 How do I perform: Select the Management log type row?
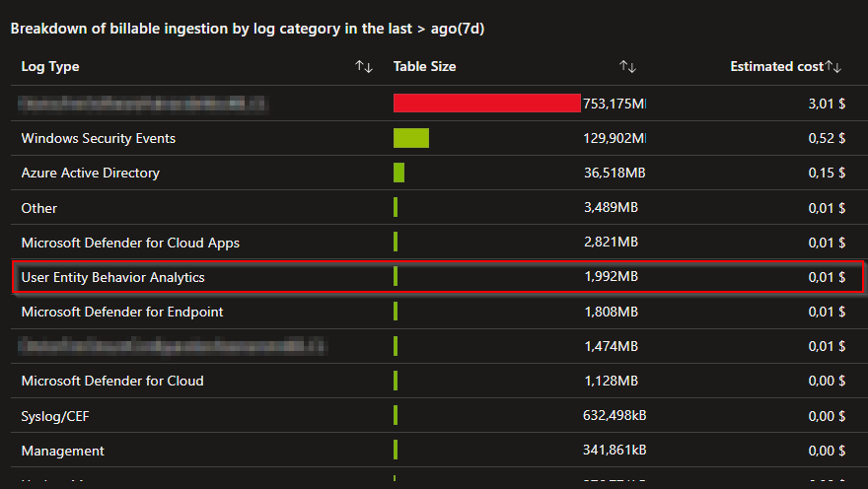(439, 451)
